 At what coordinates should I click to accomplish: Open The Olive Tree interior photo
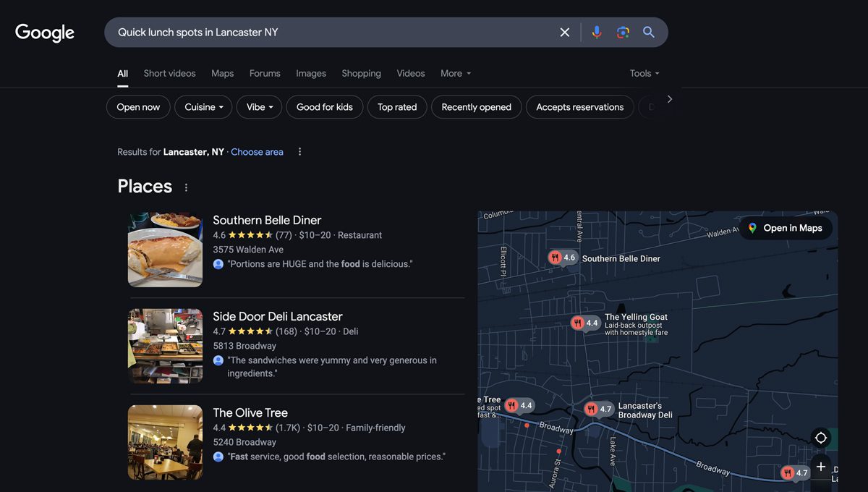[x=165, y=442]
